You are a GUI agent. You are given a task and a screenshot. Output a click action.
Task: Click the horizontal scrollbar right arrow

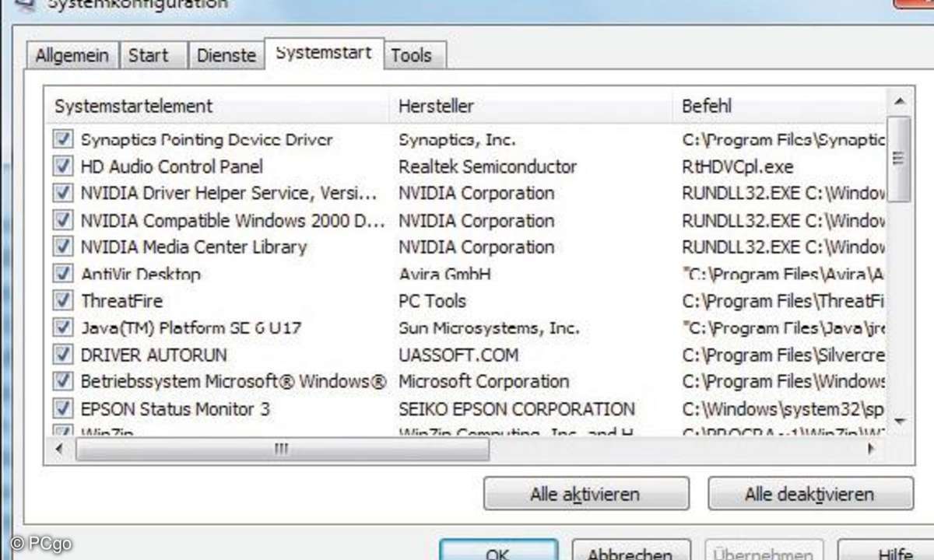tap(871, 450)
